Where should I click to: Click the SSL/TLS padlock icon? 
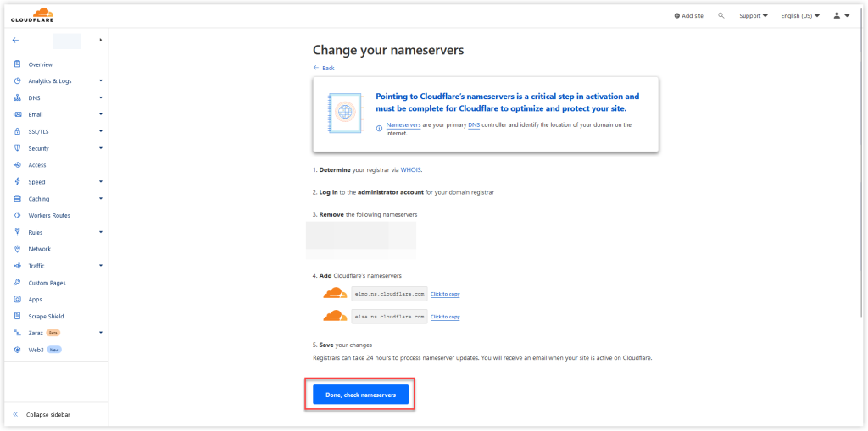click(x=17, y=132)
